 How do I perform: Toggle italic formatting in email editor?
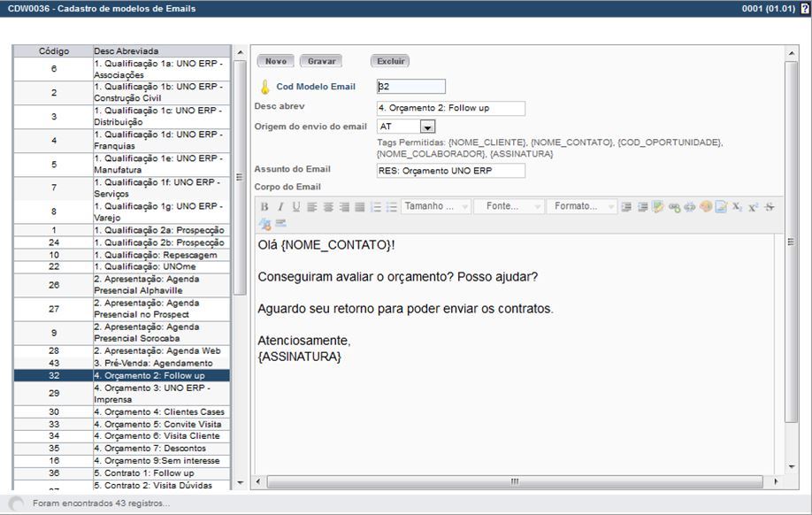pos(280,207)
